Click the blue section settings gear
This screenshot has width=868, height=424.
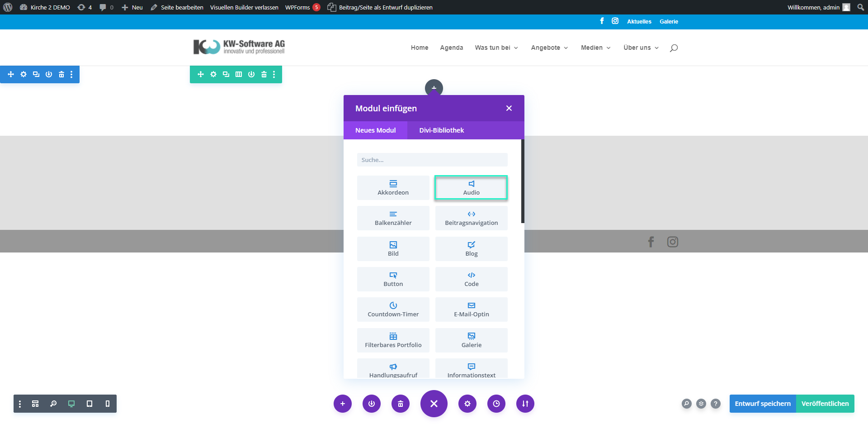click(24, 74)
